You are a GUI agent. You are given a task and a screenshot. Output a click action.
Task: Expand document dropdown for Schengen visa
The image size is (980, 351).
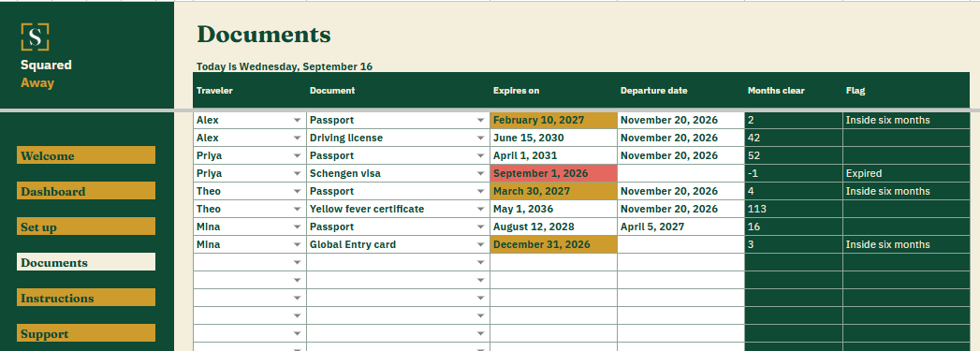[x=480, y=173]
